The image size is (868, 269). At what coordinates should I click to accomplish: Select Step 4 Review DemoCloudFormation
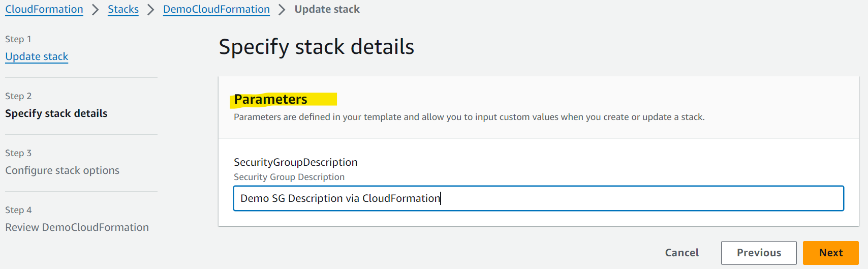pos(77,227)
